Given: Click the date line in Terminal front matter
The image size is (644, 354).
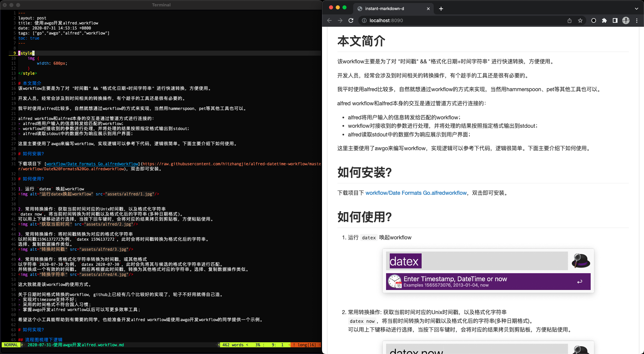Looking at the screenshot, I should point(55,28).
